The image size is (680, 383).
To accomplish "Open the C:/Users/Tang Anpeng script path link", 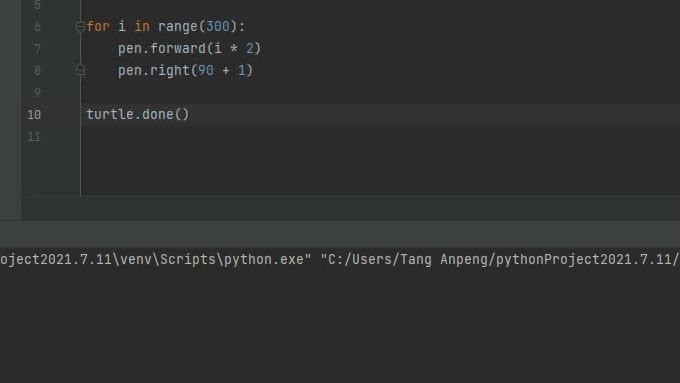I will coord(500,259).
